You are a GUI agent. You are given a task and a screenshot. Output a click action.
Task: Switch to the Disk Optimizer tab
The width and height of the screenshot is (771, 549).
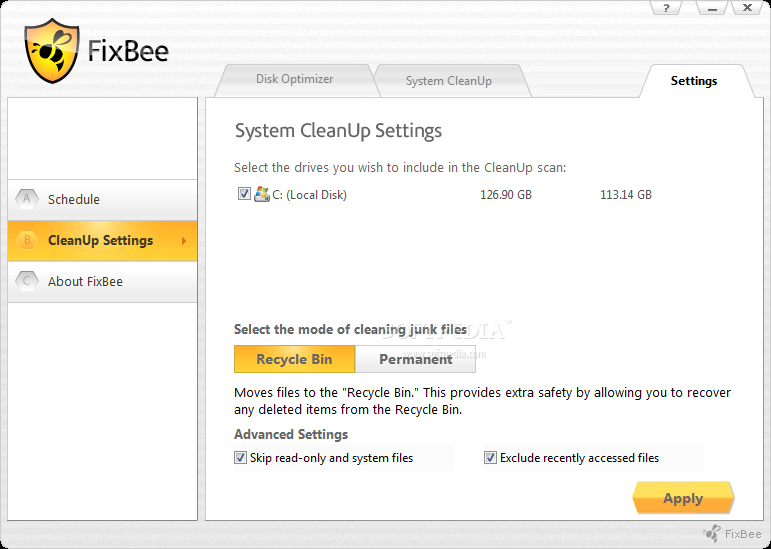click(x=295, y=80)
